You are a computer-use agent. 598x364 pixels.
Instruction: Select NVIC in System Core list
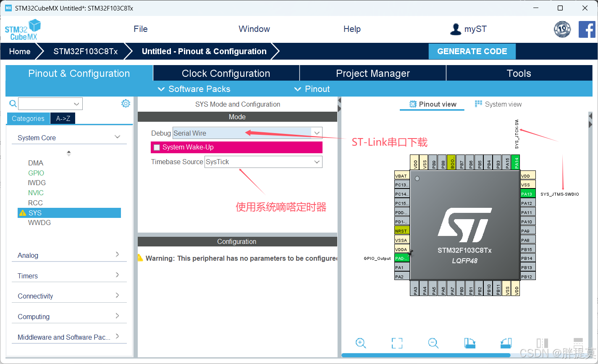pos(36,193)
